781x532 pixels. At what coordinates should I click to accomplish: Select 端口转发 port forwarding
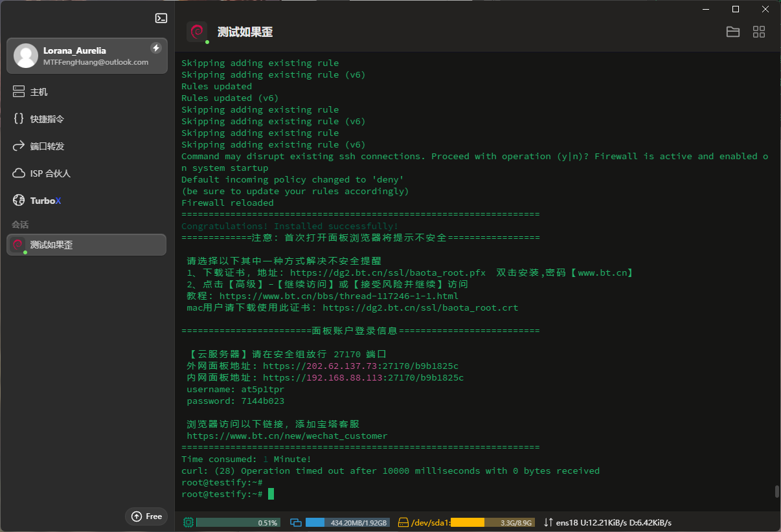click(x=47, y=146)
